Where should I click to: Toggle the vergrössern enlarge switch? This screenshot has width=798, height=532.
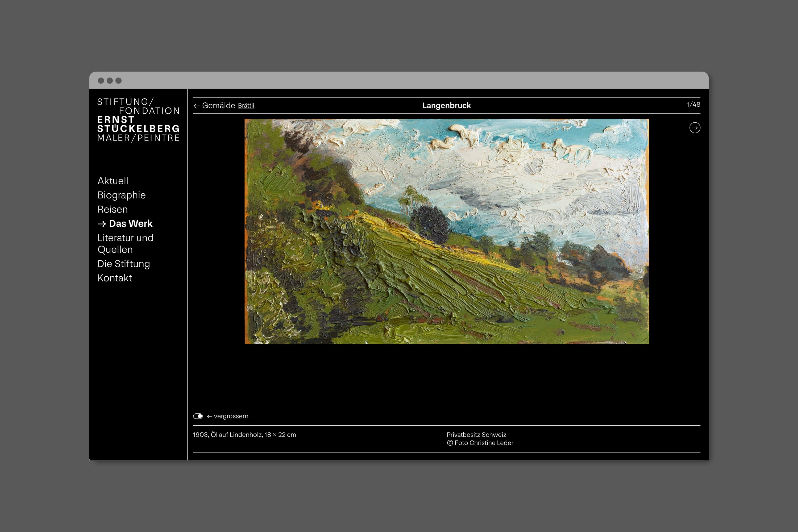(x=198, y=416)
